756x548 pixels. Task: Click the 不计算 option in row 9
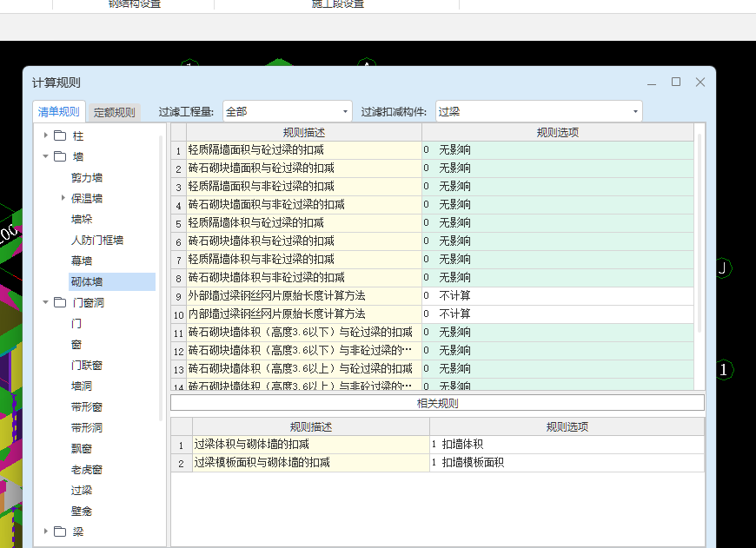(558, 296)
